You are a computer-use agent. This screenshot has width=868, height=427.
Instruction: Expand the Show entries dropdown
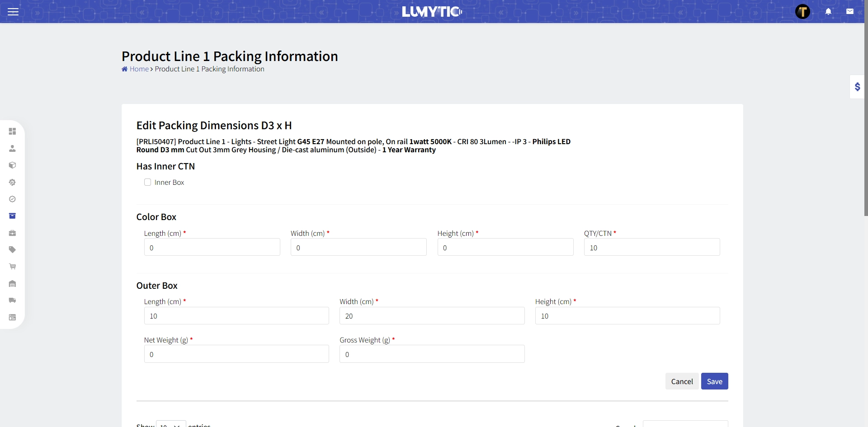point(171,424)
